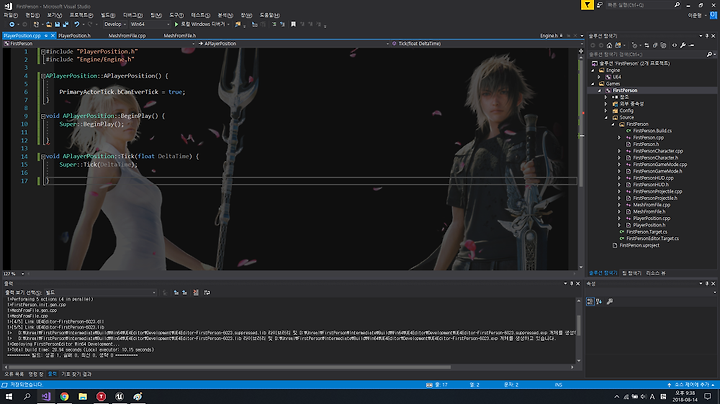The height and width of the screenshot is (404, 720).
Task: Click the Solution Explorer Preview Selected Items icon
Action: (x=692, y=45)
